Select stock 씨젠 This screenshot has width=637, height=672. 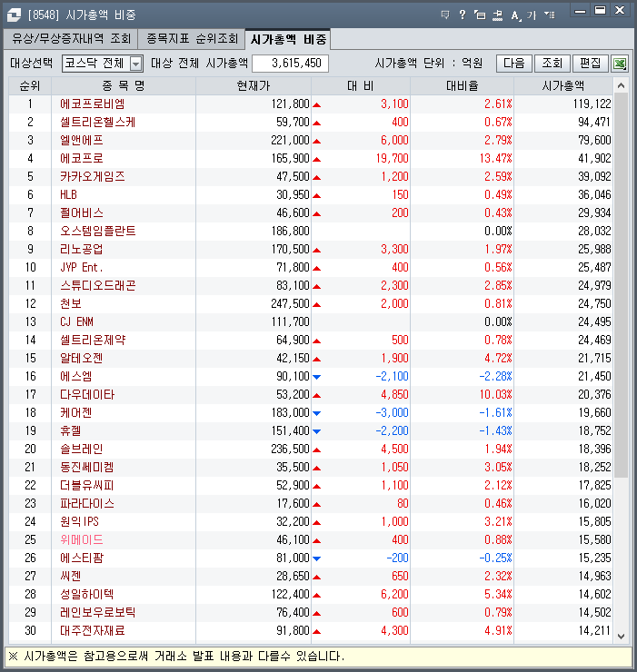pos(71,576)
